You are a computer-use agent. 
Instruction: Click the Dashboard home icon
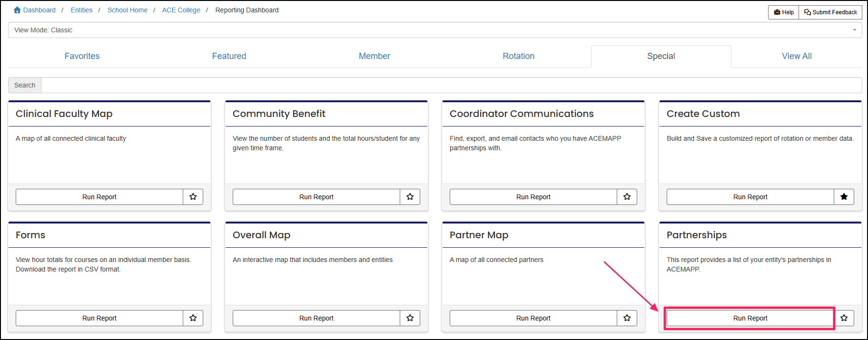point(17,10)
